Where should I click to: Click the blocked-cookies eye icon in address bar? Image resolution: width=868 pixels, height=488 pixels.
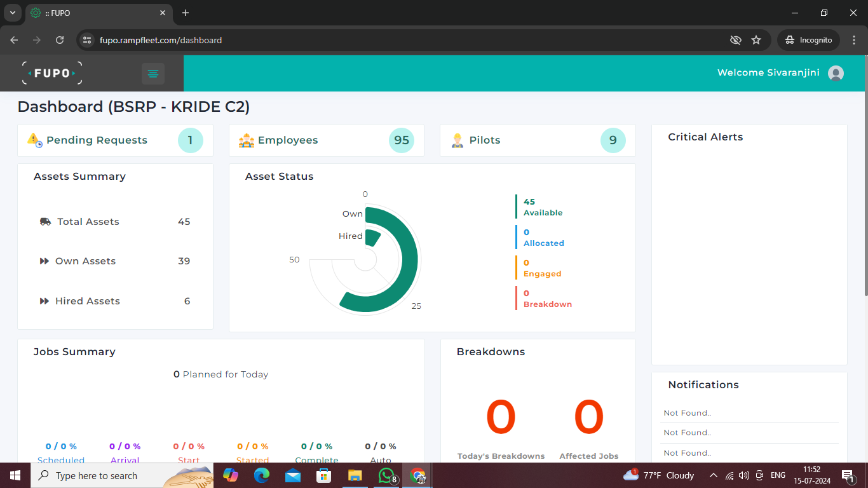tap(735, 39)
